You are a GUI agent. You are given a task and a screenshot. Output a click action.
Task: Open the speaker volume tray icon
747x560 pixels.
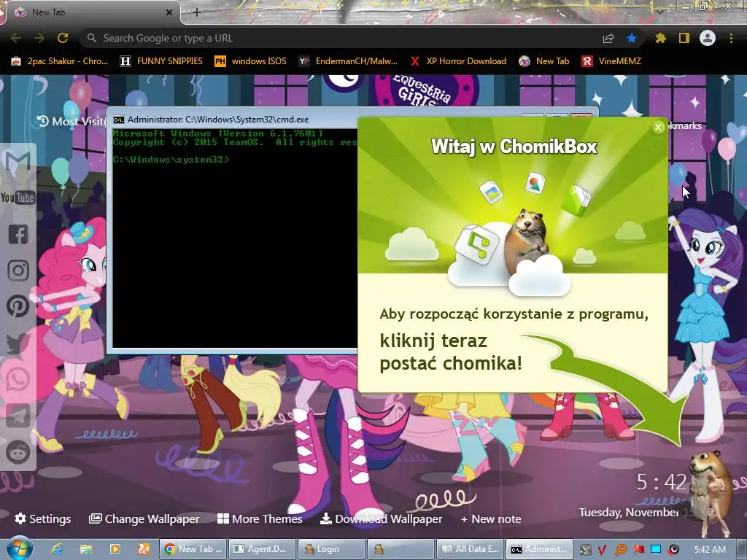(673, 550)
